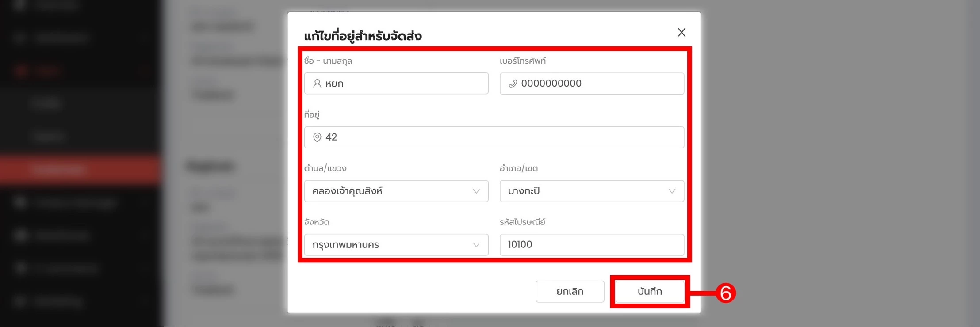The image size is (980, 327).
Task: Click the postal code field 10100
Action: (x=592, y=244)
